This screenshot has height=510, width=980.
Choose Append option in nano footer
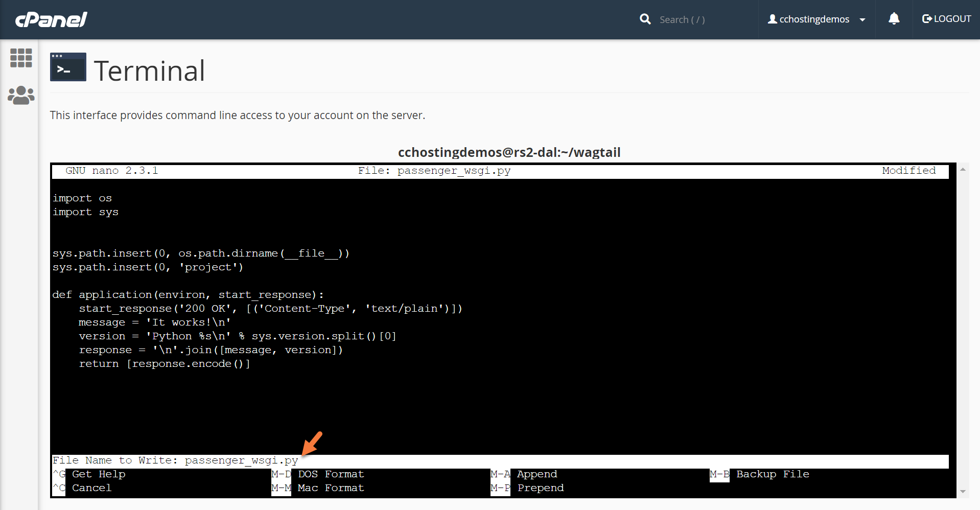pyautogui.click(x=536, y=474)
